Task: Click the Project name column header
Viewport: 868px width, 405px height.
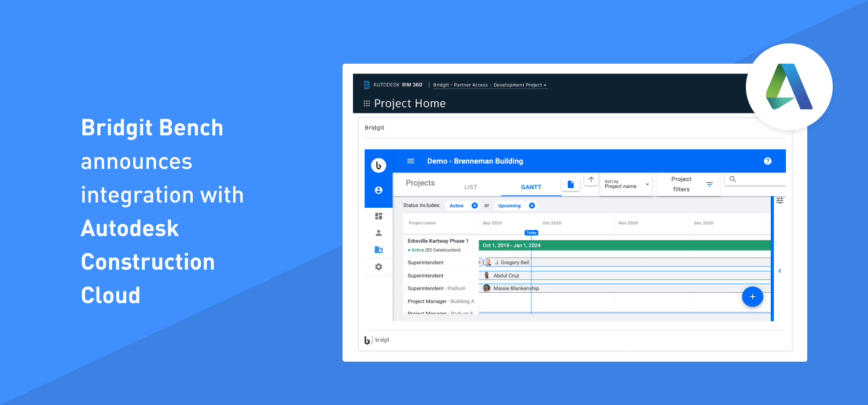Action: click(422, 223)
